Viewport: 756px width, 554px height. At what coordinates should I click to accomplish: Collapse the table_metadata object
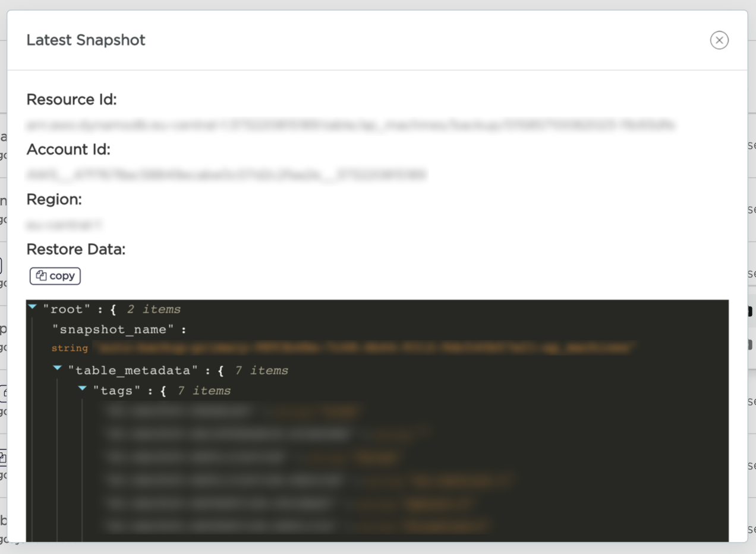[57, 369]
